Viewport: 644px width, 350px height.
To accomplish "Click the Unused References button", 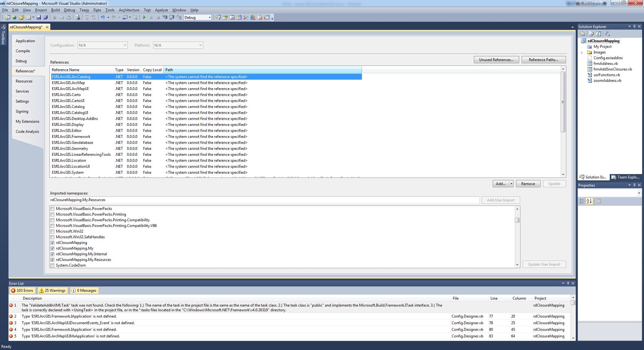I will 496,60.
